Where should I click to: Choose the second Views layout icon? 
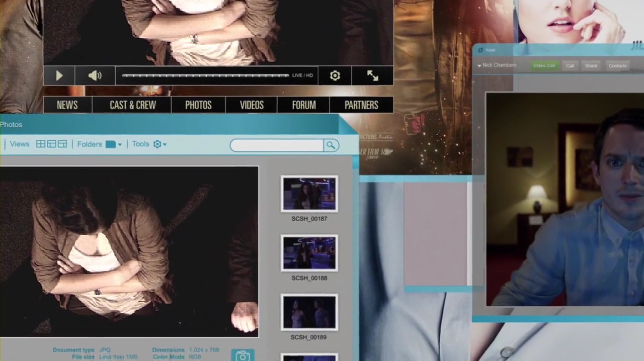(51, 144)
